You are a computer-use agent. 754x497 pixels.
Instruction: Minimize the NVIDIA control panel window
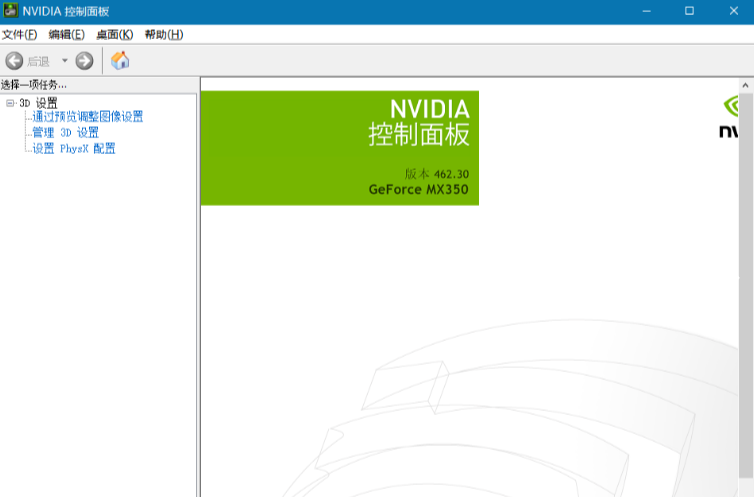(x=647, y=11)
